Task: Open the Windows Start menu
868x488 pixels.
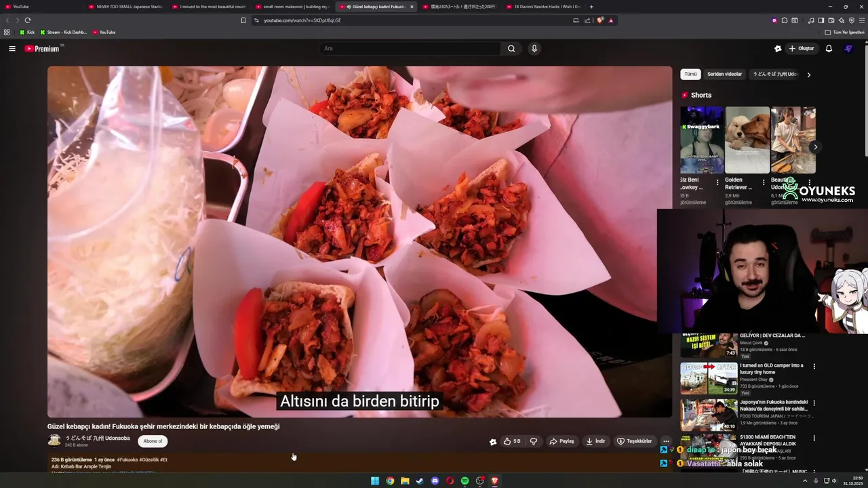Action: coord(375,481)
